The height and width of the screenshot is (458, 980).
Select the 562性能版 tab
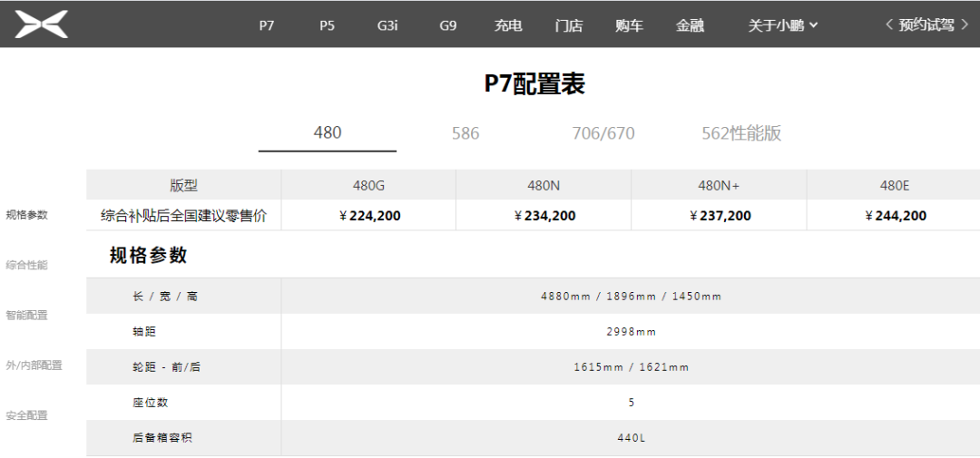point(741,133)
